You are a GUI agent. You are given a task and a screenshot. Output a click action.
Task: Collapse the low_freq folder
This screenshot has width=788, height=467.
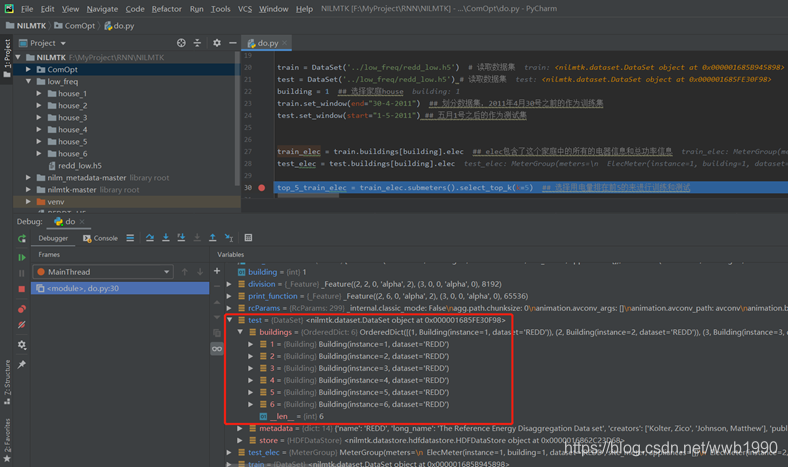click(29, 81)
